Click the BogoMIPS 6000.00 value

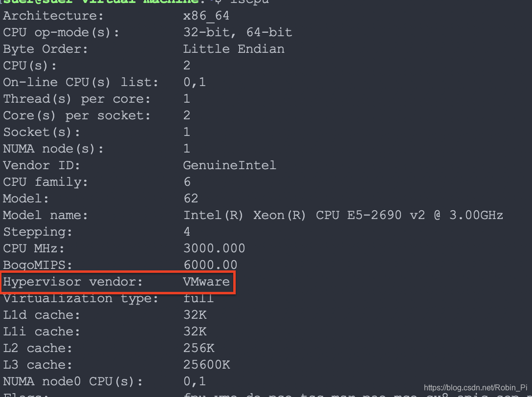coord(210,265)
